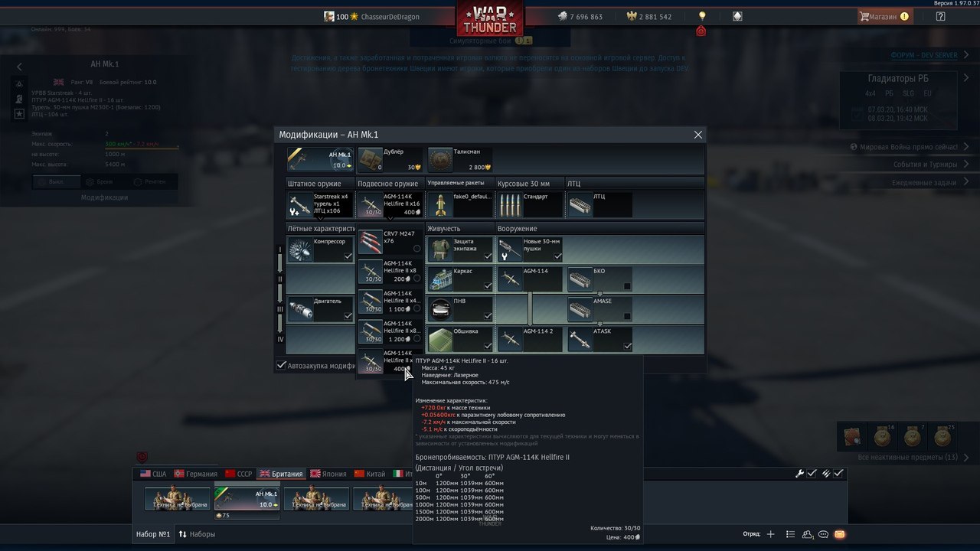The width and height of the screenshot is (980, 551).
Task: Click the AMASE countermeasure icon
Action: point(580,309)
